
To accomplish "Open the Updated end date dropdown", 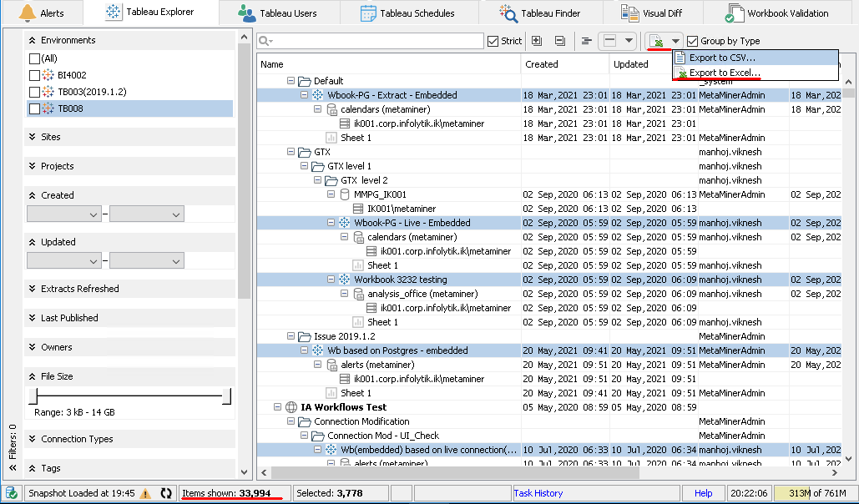I will 176,261.
